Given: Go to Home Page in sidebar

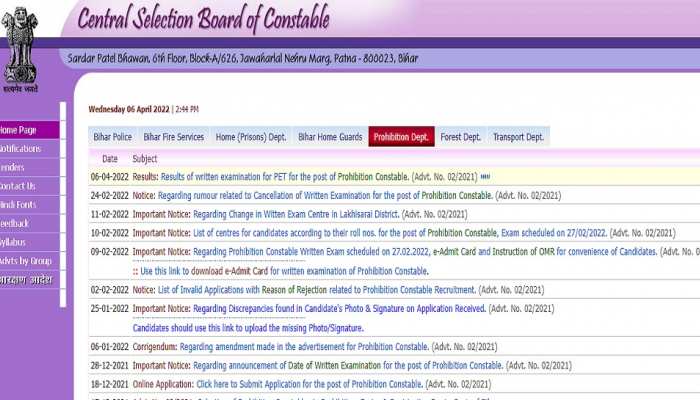Looking at the screenshot, I should 20,130.
